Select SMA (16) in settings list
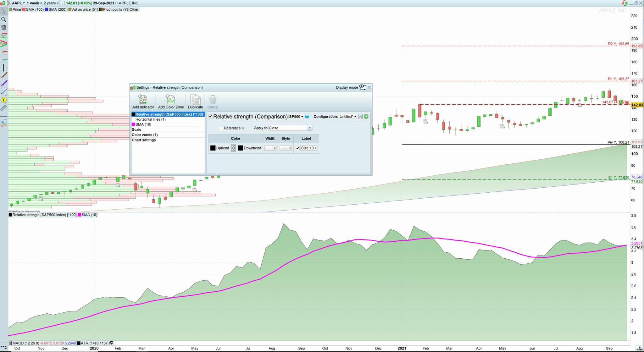This screenshot has width=644, height=352. click(x=143, y=124)
